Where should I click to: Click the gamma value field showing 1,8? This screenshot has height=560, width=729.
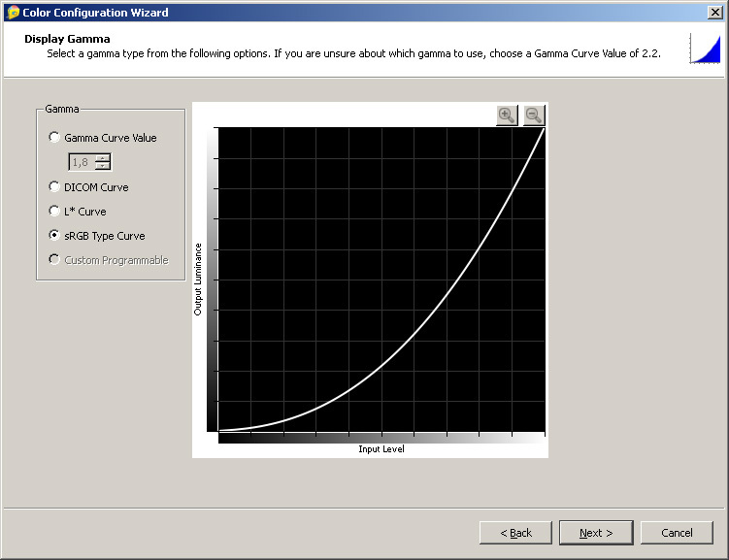pos(82,162)
